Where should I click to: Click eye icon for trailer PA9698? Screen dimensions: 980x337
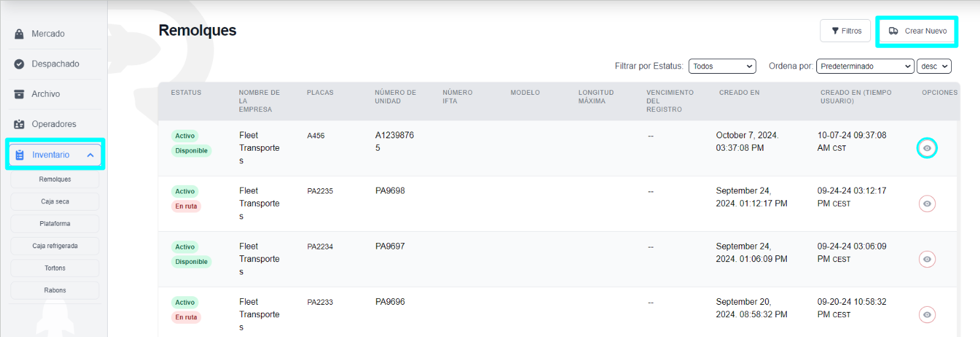927,204
